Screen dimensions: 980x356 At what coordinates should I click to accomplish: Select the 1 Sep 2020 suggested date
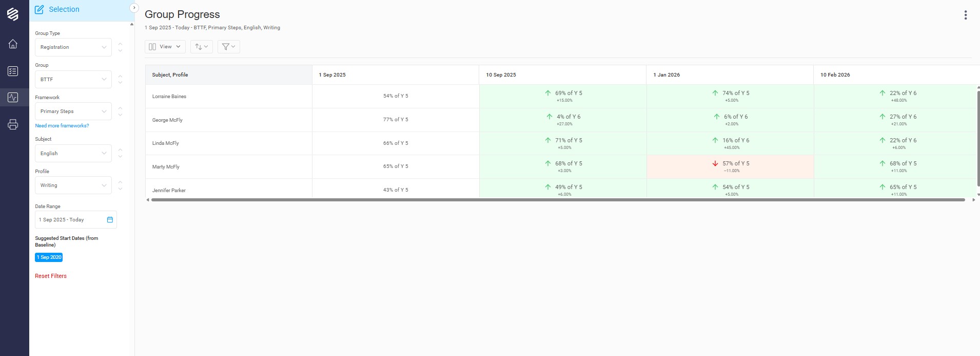pyautogui.click(x=49, y=257)
